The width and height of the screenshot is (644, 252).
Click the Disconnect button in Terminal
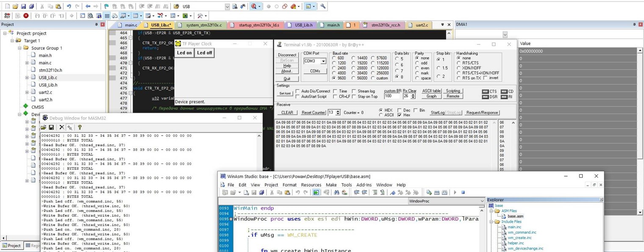[287, 55]
